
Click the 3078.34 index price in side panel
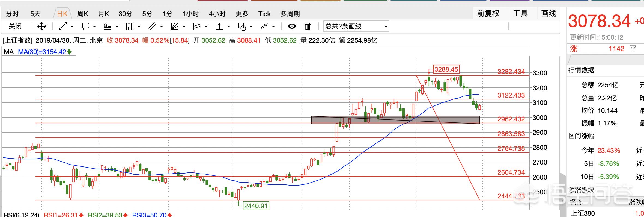click(x=599, y=21)
